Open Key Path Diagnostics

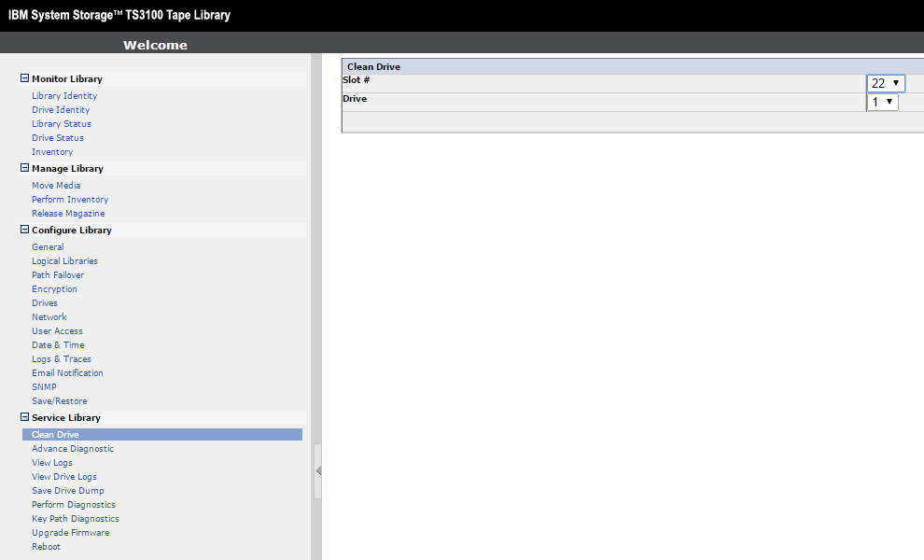(76, 519)
